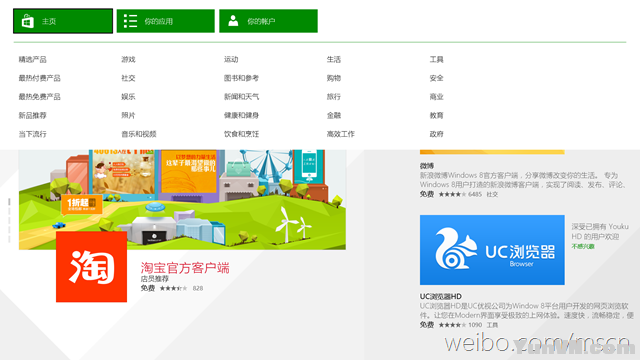Click the 微博 star rating showing 6485

pyautogui.click(x=452, y=194)
